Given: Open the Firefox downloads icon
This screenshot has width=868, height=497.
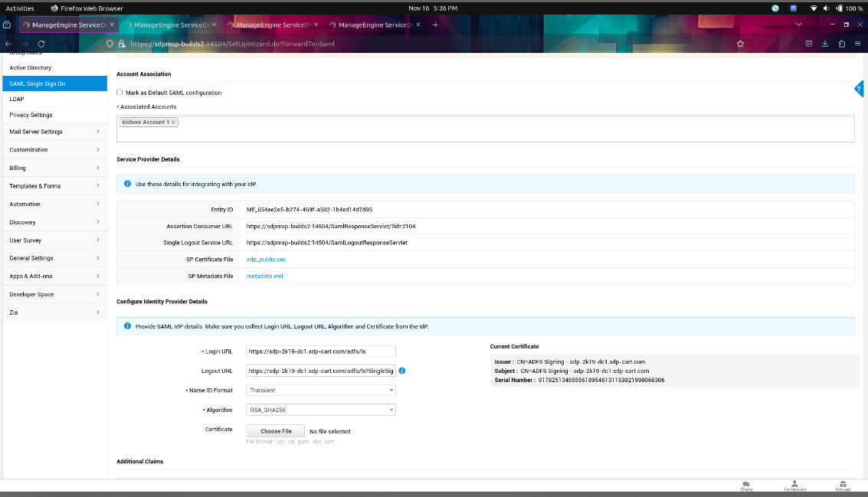Looking at the screenshot, I should click(825, 44).
